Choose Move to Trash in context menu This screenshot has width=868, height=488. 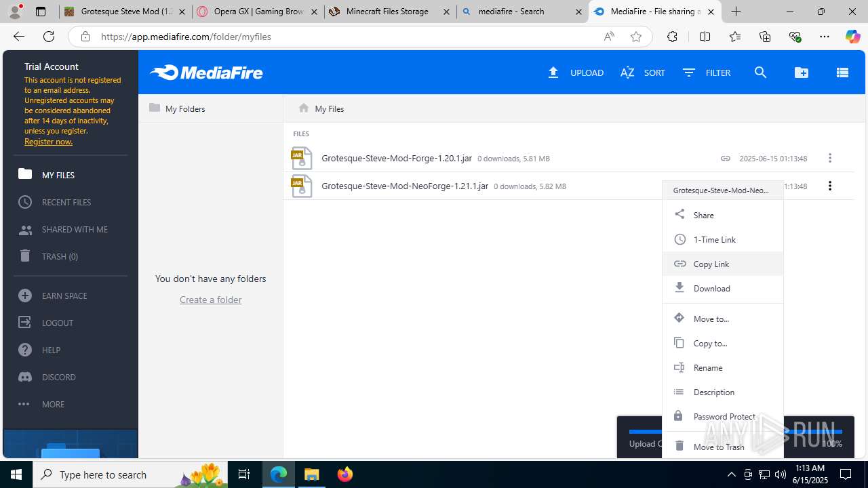tap(723, 446)
